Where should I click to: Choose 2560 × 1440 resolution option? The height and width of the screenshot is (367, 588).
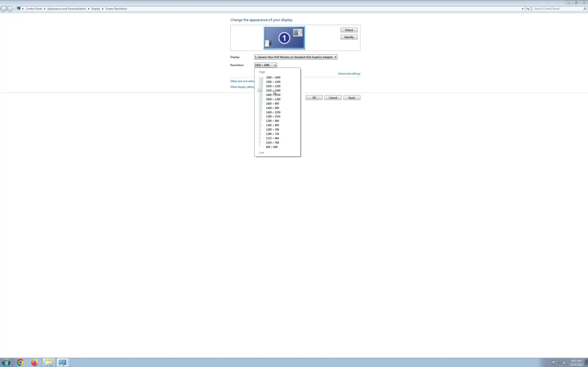click(x=273, y=82)
